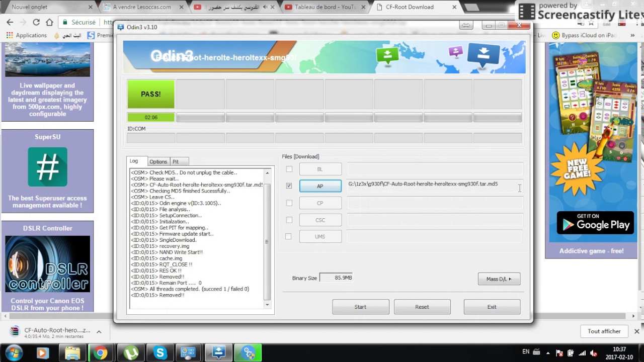Click the AP file path field
The height and width of the screenshot is (362, 644).
click(x=435, y=186)
